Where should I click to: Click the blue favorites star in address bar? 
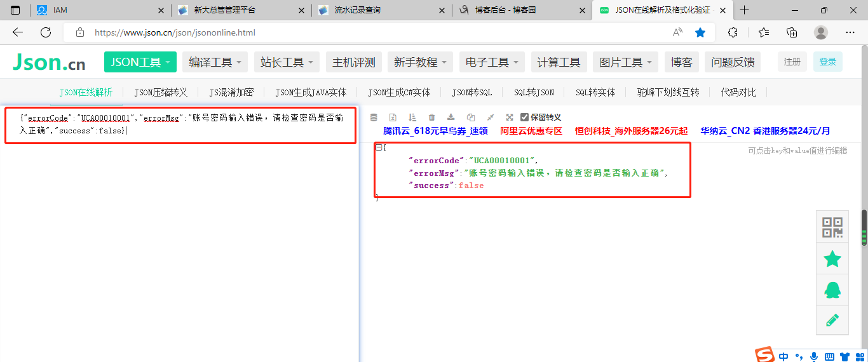(700, 32)
